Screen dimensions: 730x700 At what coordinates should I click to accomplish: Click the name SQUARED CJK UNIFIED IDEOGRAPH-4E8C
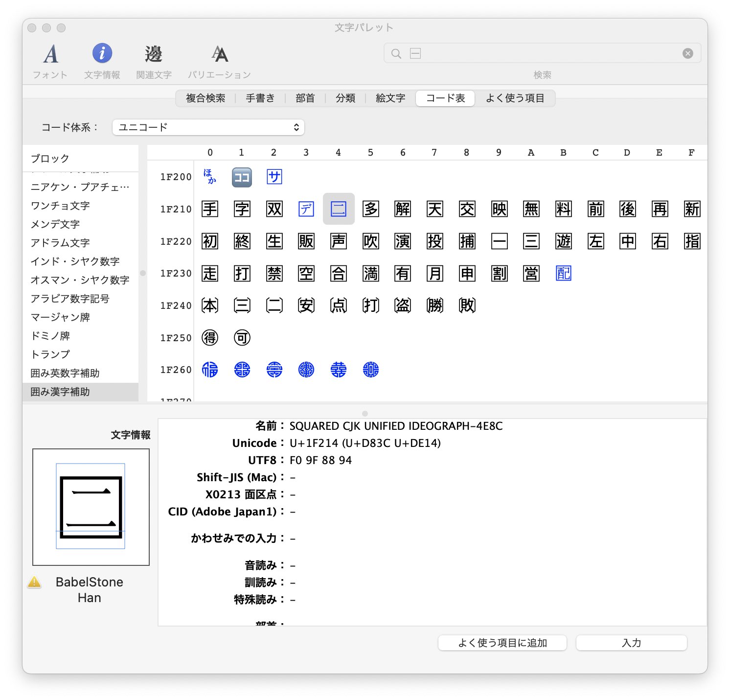click(396, 426)
